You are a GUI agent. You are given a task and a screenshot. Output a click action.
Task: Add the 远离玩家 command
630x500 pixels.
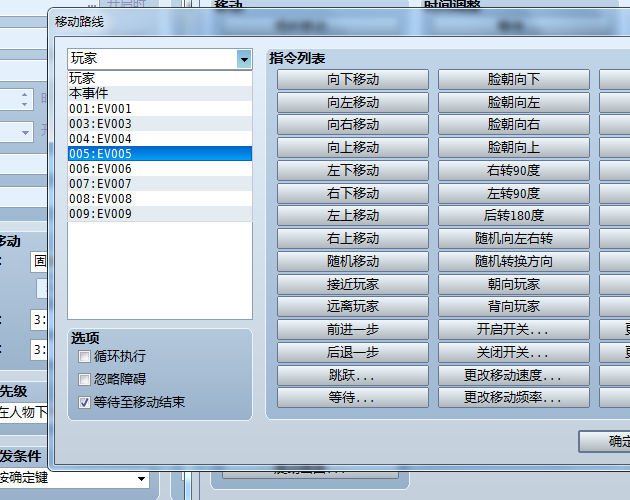pyautogui.click(x=353, y=306)
